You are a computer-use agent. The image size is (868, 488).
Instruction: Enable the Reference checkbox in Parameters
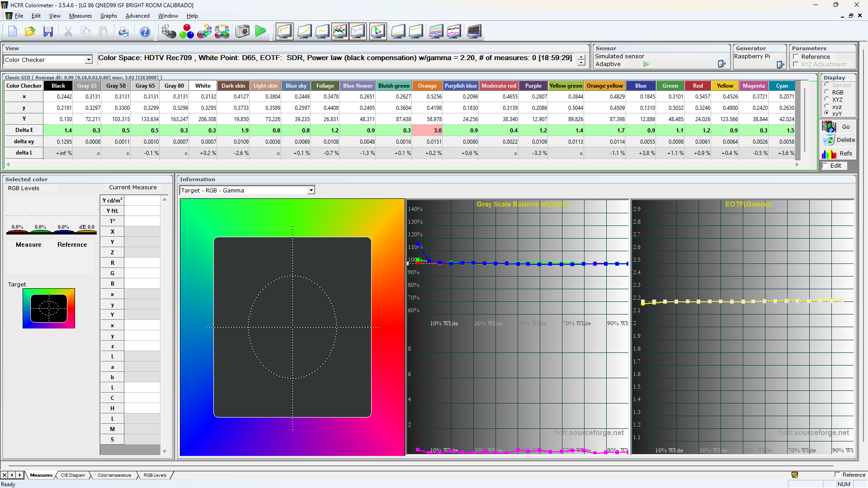796,56
